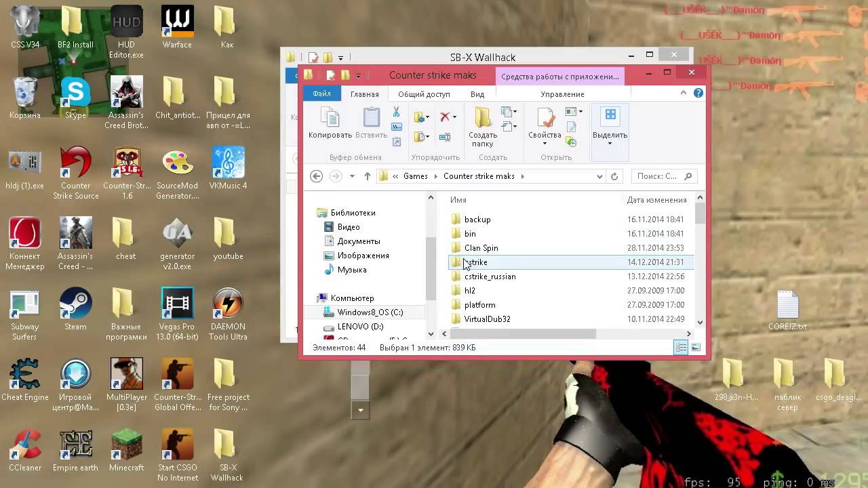This screenshot has width=868, height=488.
Task: Select Warface desktop icon
Action: click(x=177, y=28)
